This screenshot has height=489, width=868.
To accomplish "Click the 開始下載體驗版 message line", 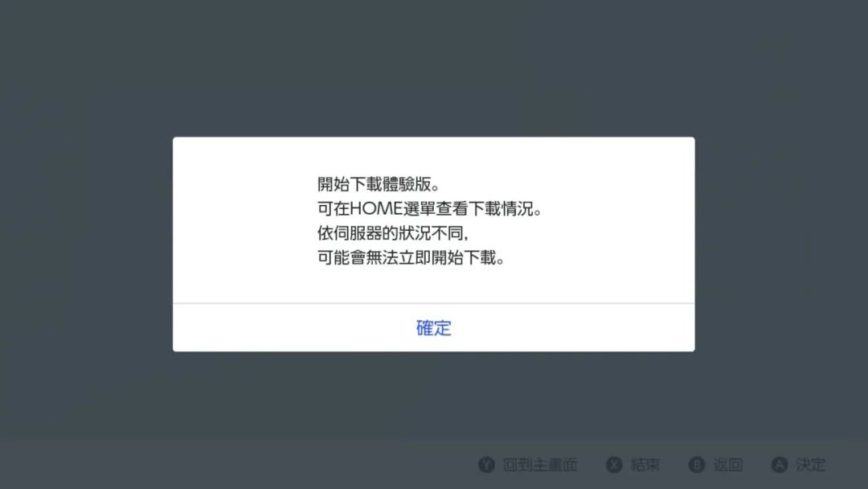I will tap(379, 184).
